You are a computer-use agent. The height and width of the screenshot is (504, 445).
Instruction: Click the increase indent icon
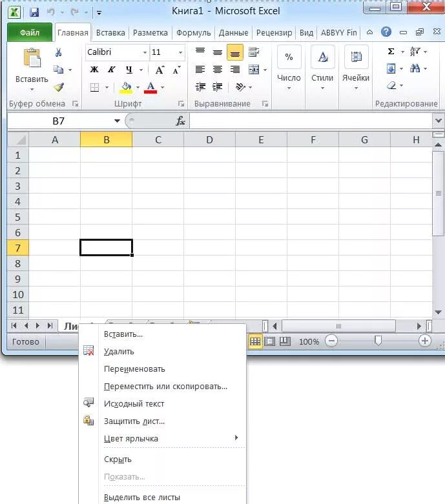(x=218, y=86)
